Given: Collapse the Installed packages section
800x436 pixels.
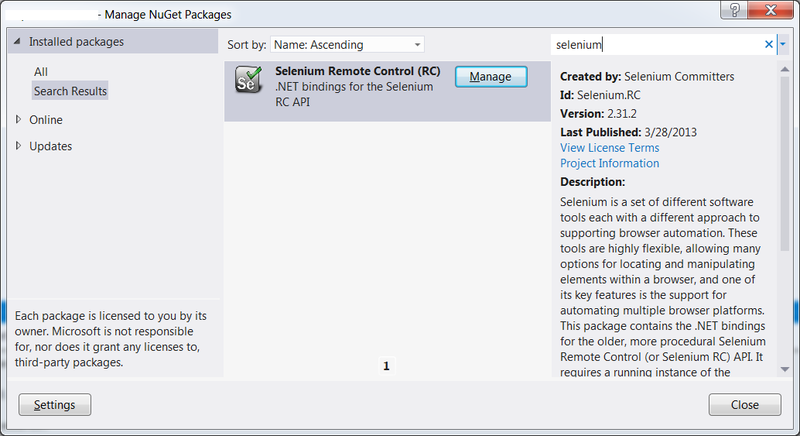Looking at the screenshot, I should pos(17,41).
